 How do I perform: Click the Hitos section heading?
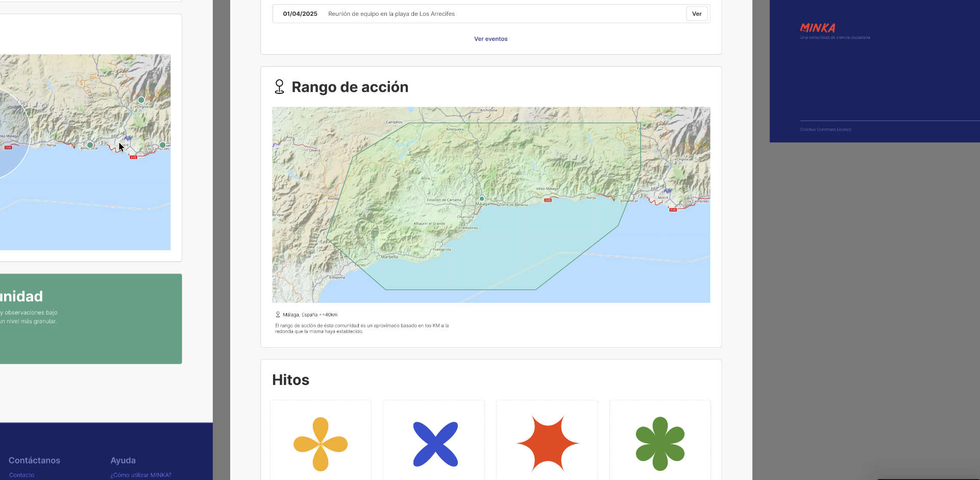click(290, 380)
